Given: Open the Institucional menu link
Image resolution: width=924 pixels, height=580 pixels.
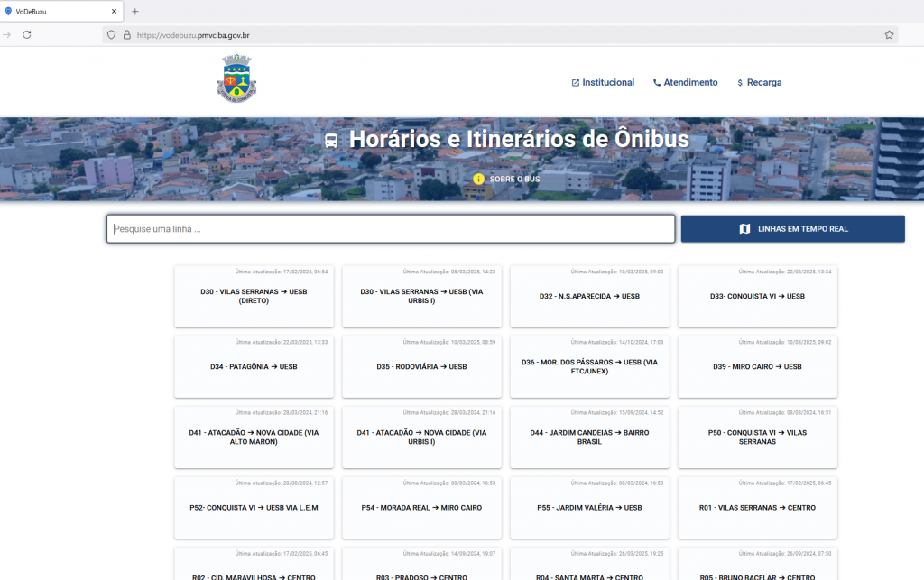Looking at the screenshot, I should (603, 82).
